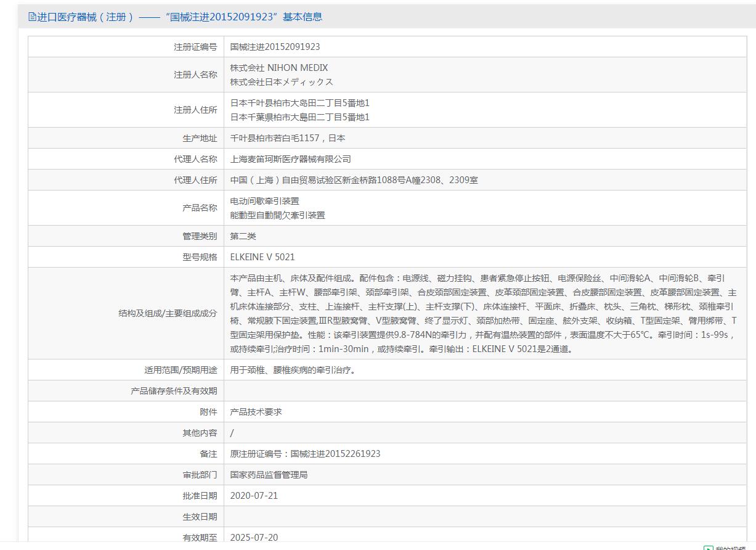Select text 株式会社 NIHON MEDIX
Screen dimensions: 756x550
[279, 68]
